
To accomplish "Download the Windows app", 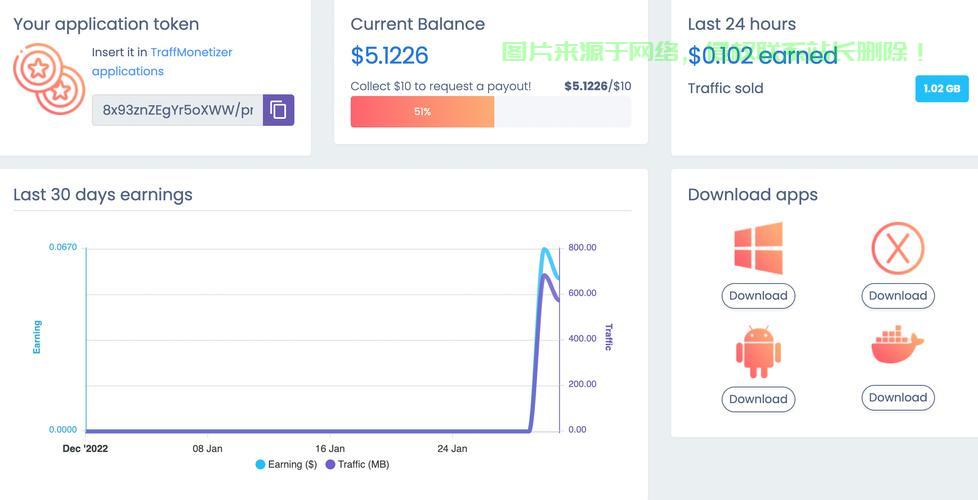I will [758, 296].
